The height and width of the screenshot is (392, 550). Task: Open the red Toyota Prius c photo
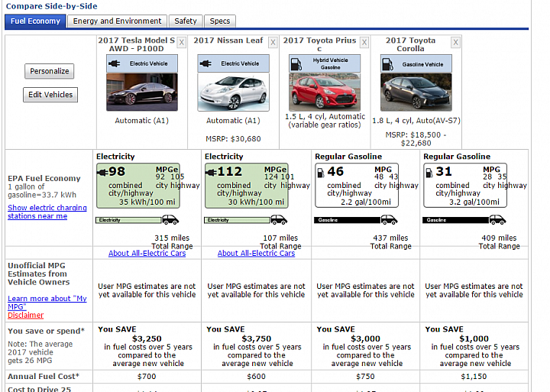[325, 92]
